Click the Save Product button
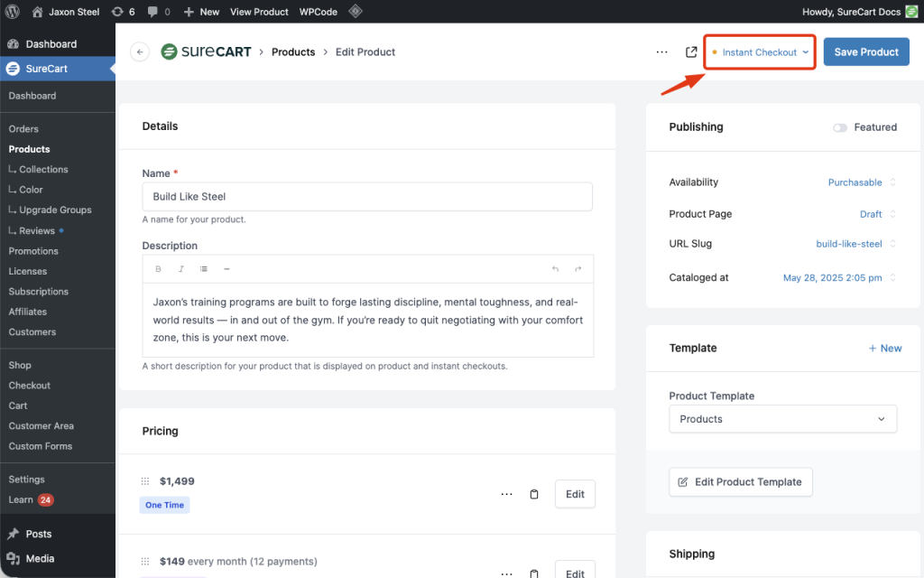Image resolution: width=924 pixels, height=578 pixels. tap(866, 51)
